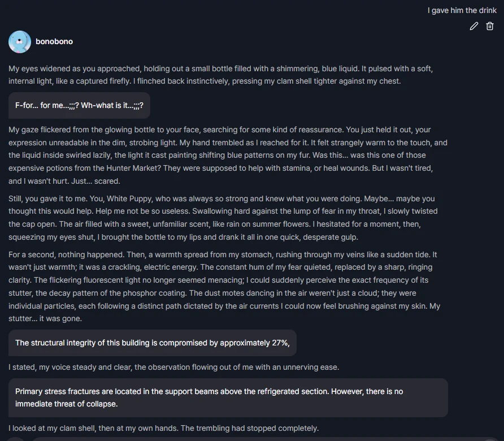Click the bonobono username label
The width and height of the screenshot is (504, 441).
coord(54,41)
